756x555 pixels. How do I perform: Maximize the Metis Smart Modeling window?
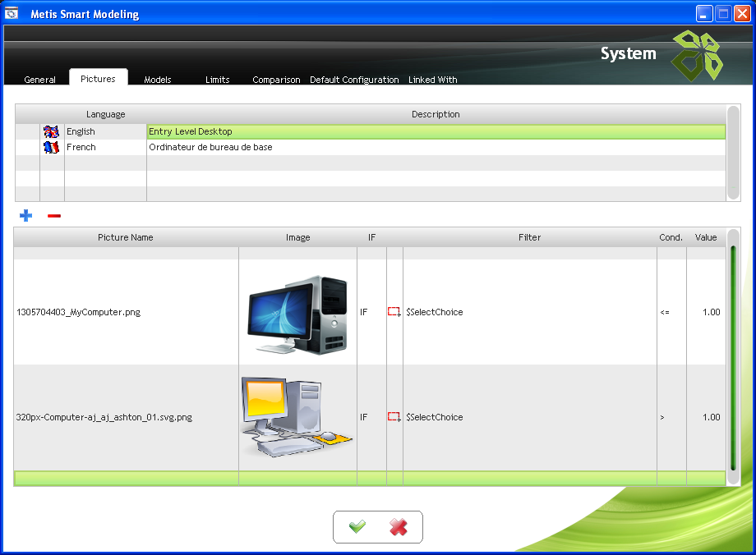[x=723, y=14]
